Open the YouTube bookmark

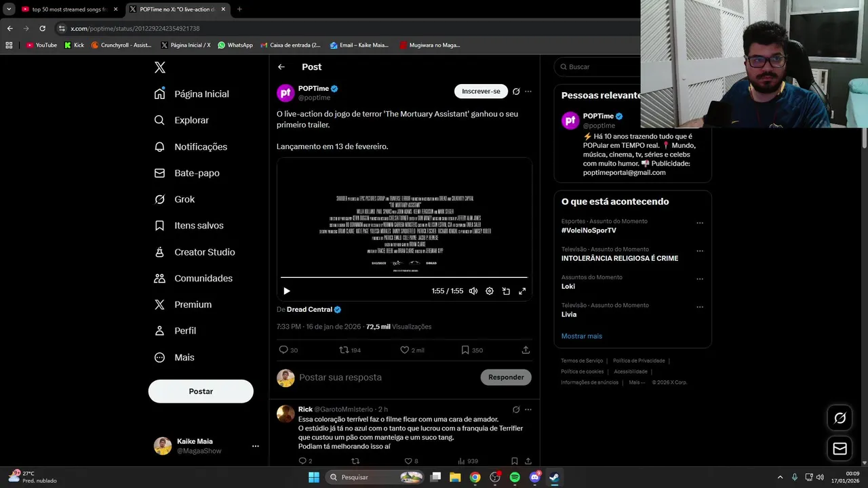41,45
